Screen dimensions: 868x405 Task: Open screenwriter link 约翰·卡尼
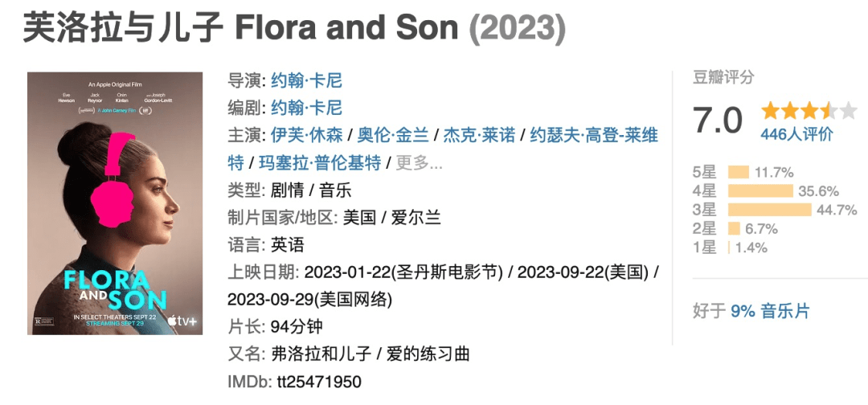307,108
